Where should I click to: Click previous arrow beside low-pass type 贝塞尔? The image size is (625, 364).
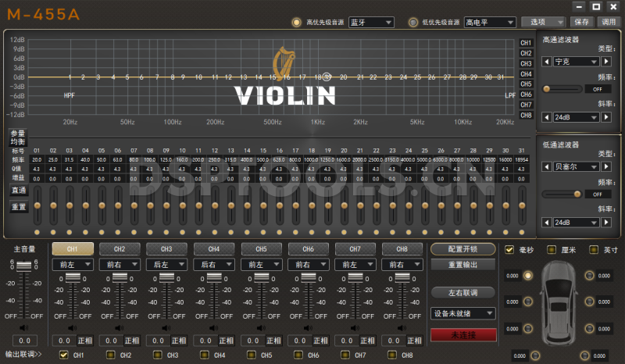pos(547,166)
